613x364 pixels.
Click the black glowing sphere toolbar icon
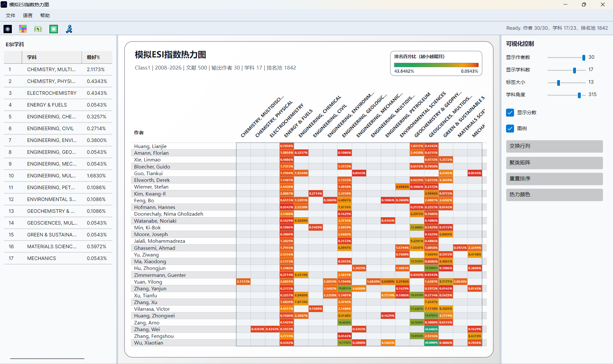click(8, 29)
